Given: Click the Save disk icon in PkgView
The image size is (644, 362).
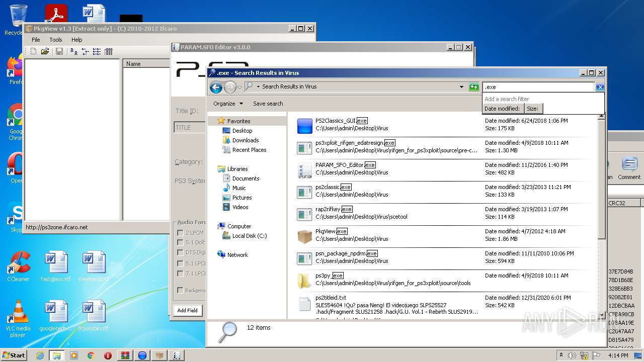Looking at the screenshot, I should coord(59,51).
